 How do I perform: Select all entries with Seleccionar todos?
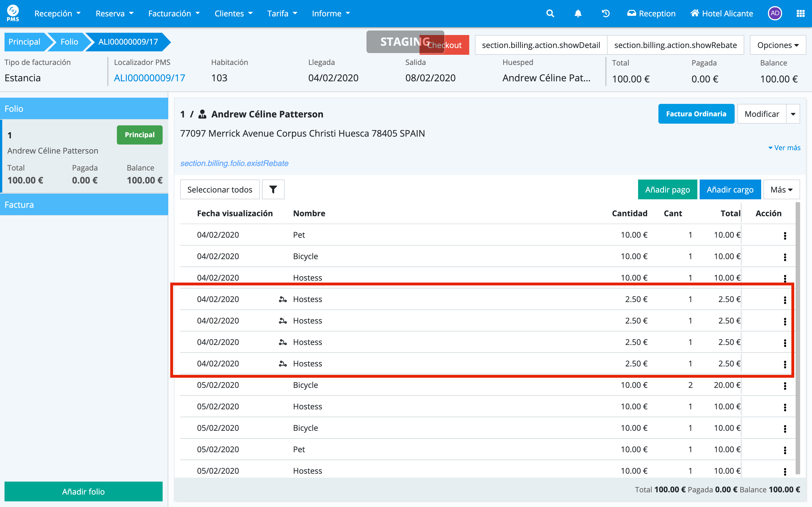220,189
